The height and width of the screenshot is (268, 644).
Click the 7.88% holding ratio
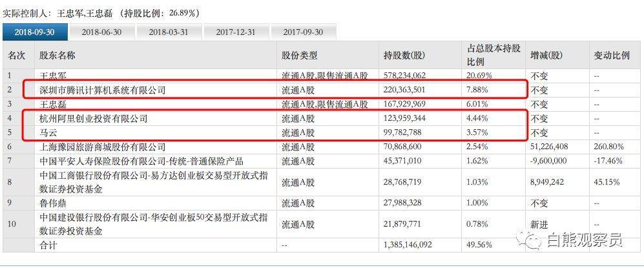coord(477,90)
